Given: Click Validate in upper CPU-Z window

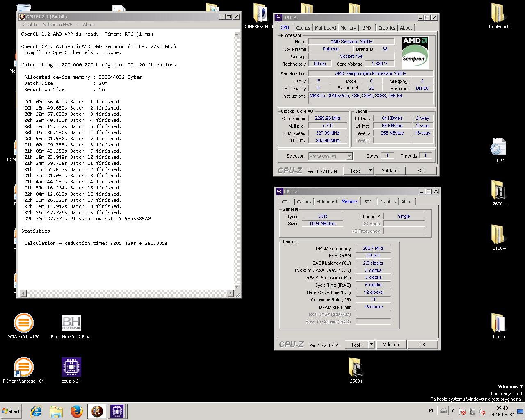Looking at the screenshot, I should 390,171.
